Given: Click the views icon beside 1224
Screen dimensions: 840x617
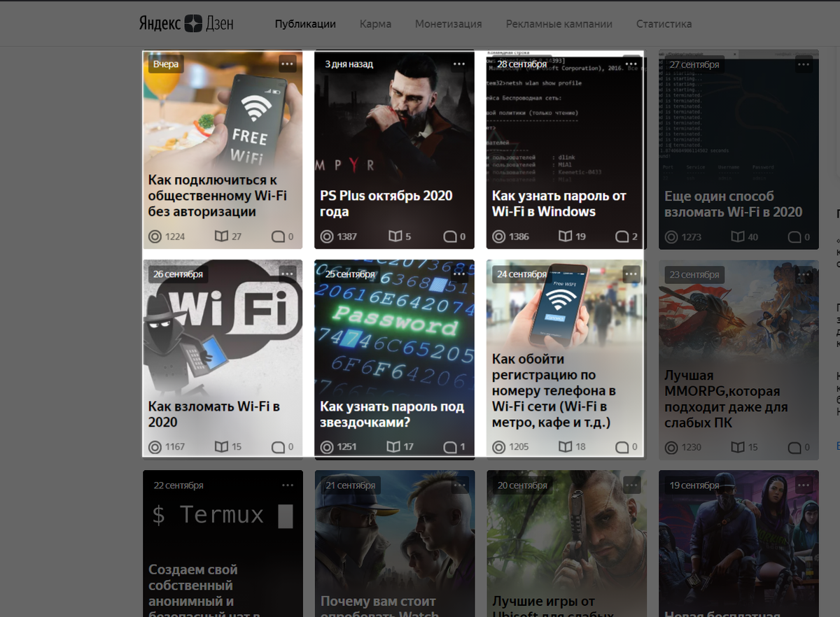Looking at the screenshot, I should tap(155, 236).
